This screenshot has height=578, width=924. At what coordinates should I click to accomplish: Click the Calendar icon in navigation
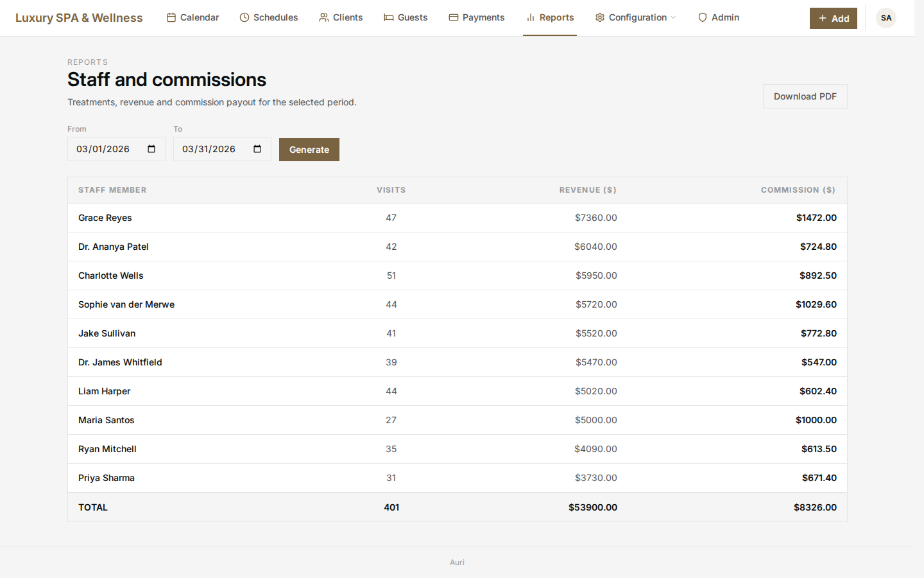coord(171,17)
